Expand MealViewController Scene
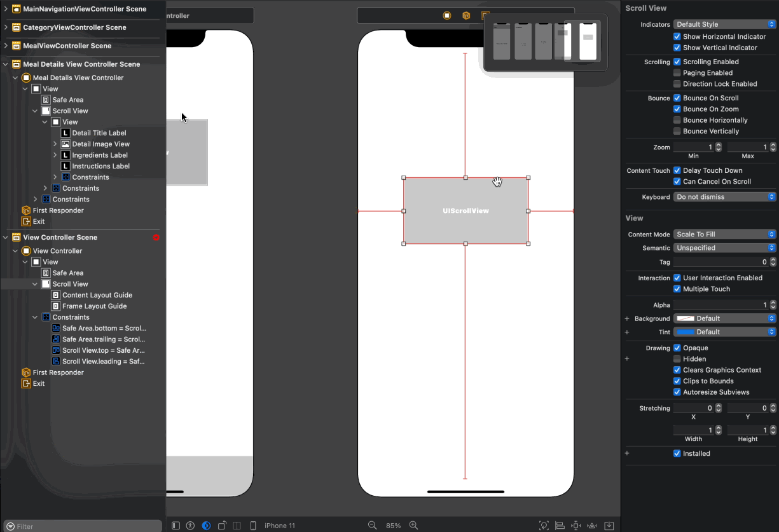The height and width of the screenshot is (532, 779). coord(6,46)
